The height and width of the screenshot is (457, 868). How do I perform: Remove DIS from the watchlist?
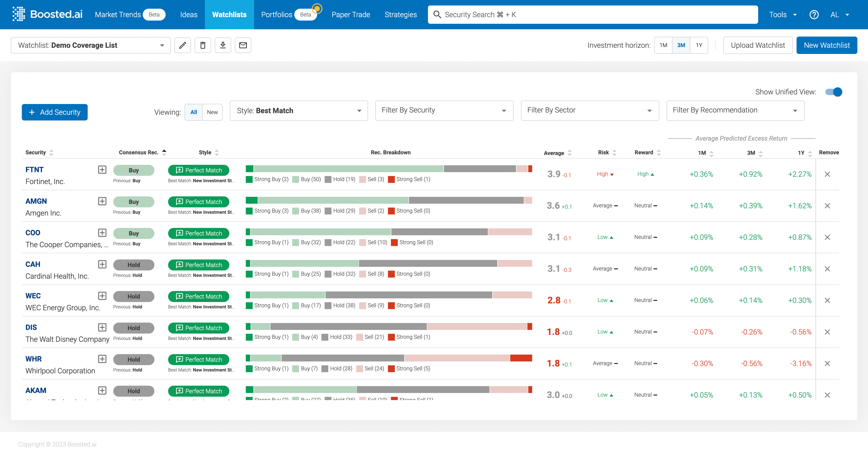tap(827, 332)
